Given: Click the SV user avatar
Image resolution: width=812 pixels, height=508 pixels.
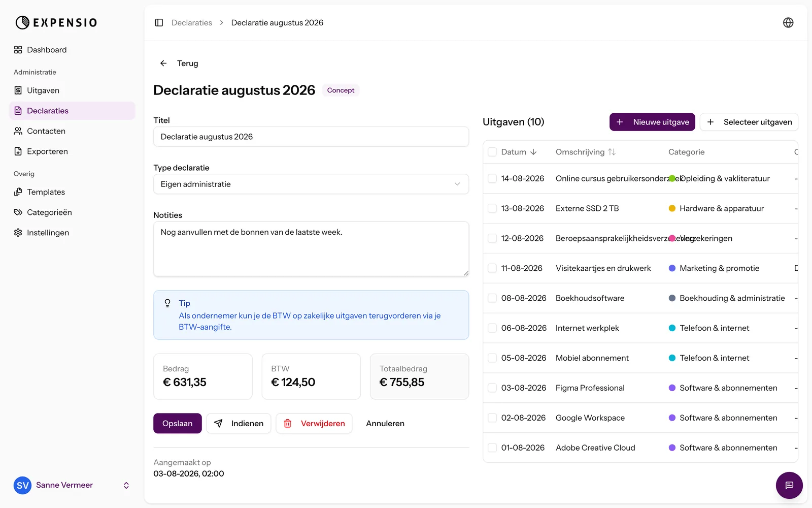Looking at the screenshot, I should [22, 485].
